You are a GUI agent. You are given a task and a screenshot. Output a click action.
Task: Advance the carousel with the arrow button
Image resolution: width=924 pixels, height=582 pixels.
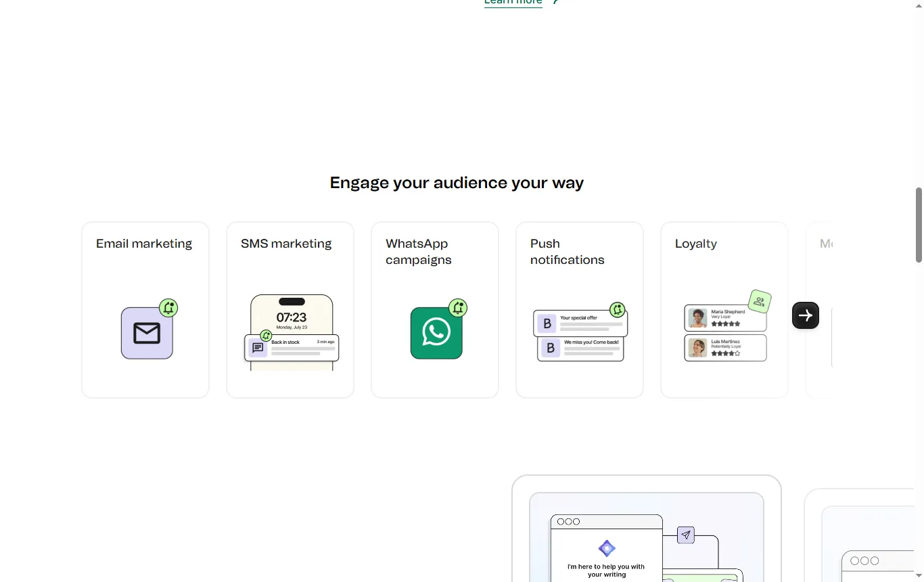[806, 315]
